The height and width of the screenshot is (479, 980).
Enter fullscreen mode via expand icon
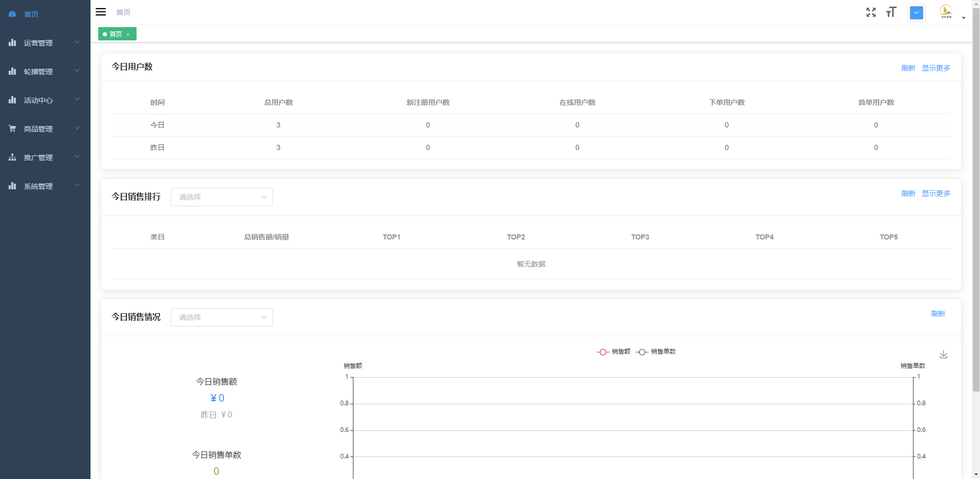(871, 12)
